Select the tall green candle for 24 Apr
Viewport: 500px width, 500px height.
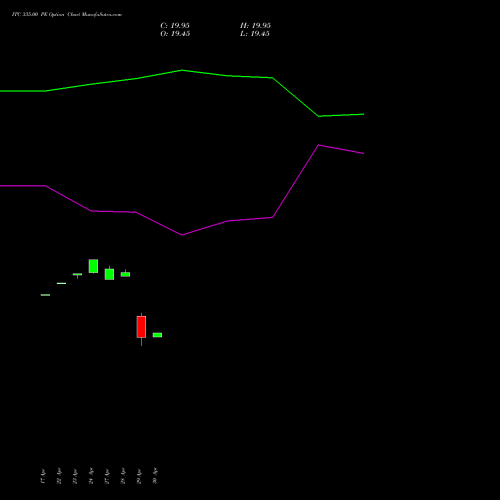[x=93, y=266]
